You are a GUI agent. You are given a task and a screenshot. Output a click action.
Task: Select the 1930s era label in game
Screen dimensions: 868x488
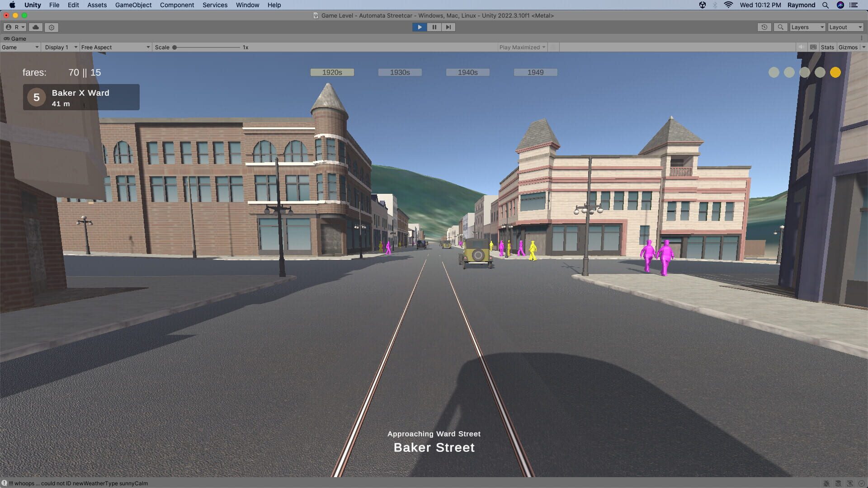[x=400, y=72]
